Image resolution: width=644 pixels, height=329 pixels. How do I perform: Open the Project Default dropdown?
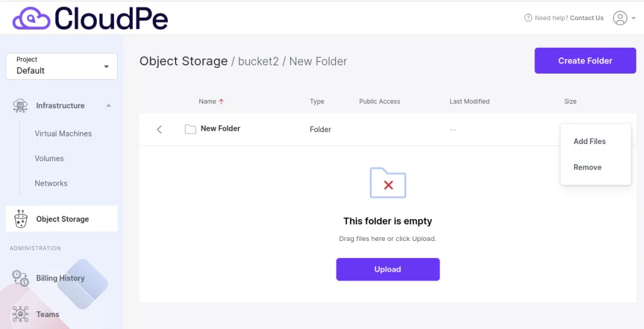point(62,66)
